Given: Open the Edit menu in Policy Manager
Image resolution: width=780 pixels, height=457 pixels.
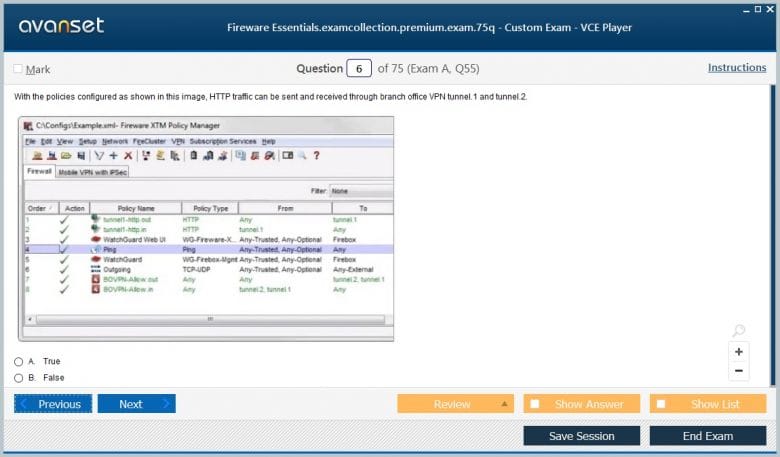Looking at the screenshot, I should coord(46,141).
